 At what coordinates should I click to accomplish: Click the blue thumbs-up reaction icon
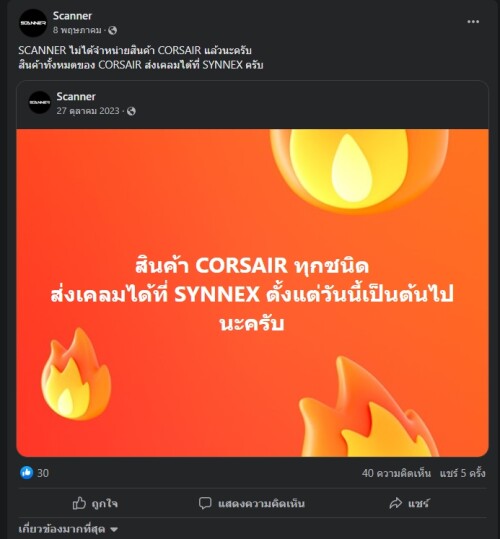point(26,473)
